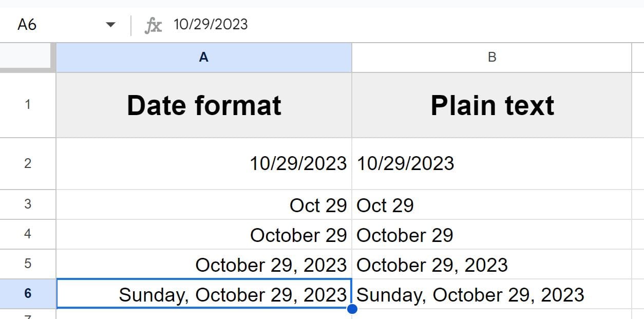
Task: Open the Name Box dropdown arrow
Action: click(x=111, y=24)
